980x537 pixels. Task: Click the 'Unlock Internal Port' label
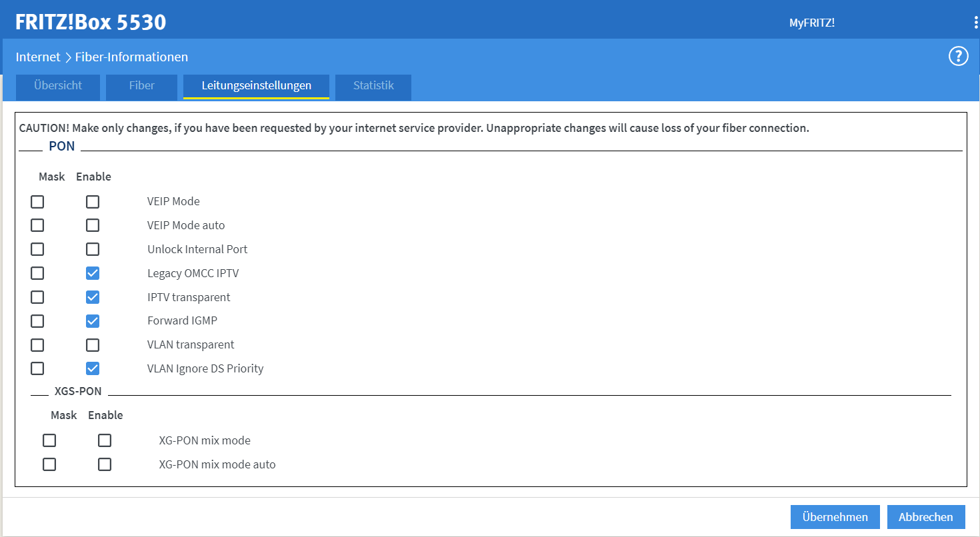(x=197, y=249)
